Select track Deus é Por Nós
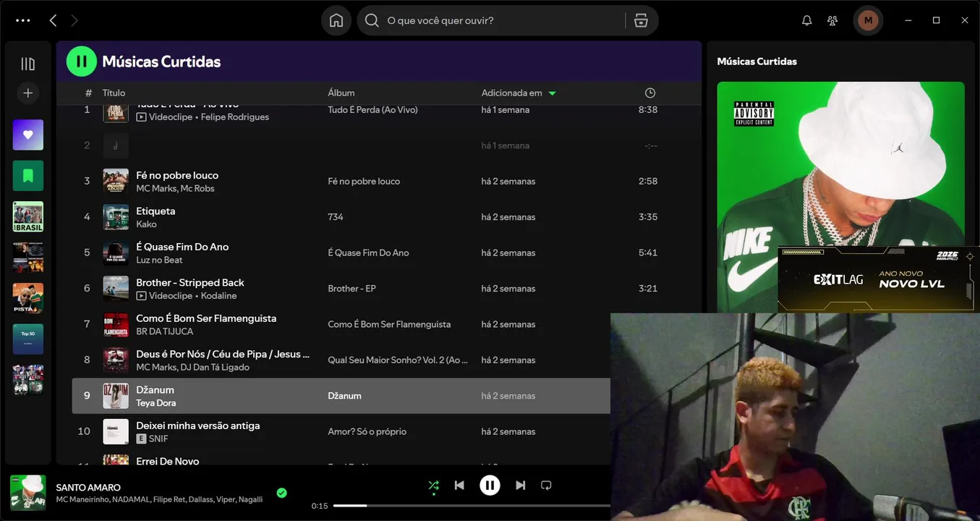Image resolution: width=980 pixels, height=521 pixels. tap(223, 354)
